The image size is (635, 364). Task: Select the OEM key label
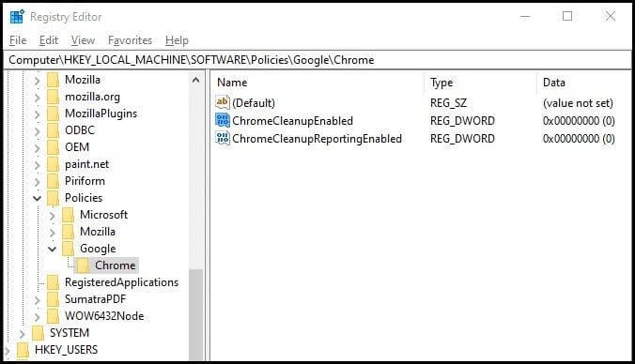pos(77,147)
